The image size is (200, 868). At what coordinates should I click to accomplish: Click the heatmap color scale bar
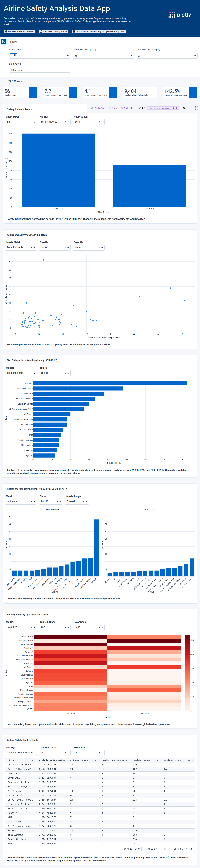(x=187, y=673)
